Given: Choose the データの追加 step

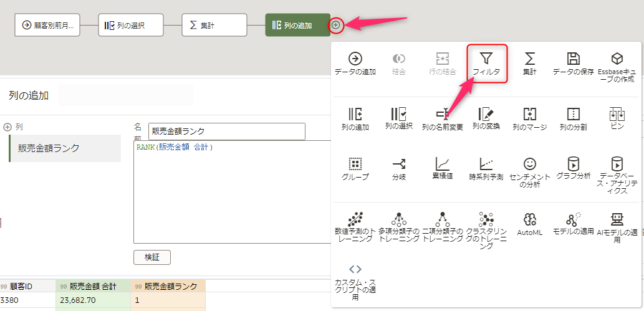Looking at the screenshot, I should tap(355, 64).
